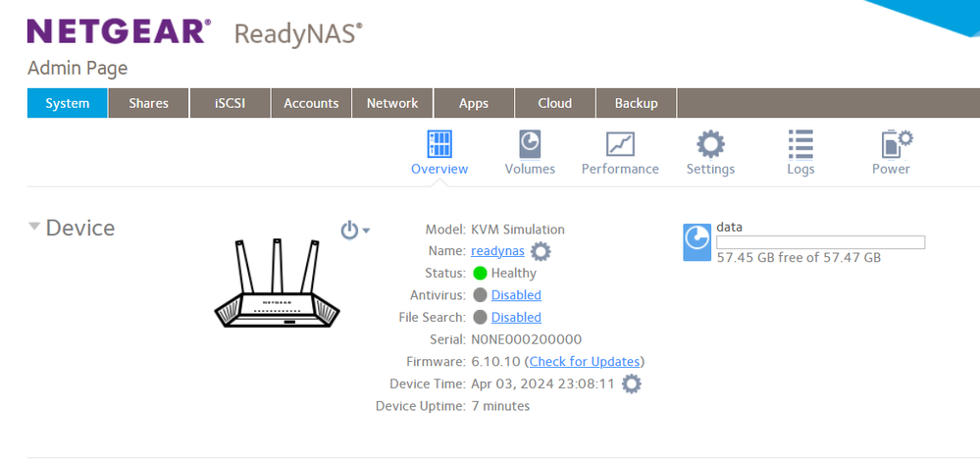Click the serial N0NE000200000 value
Viewport: 980px width, 461px height.
(x=526, y=339)
